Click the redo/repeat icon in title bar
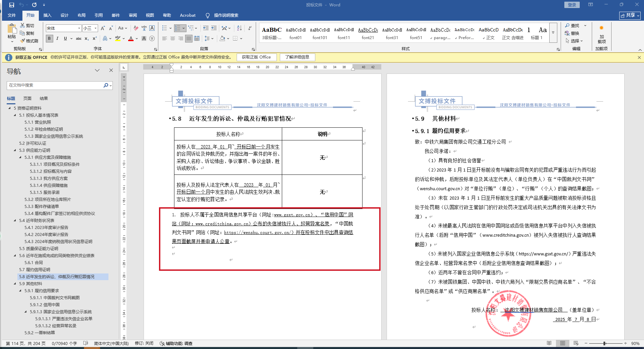This screenshot has width=644, height=349. pyautogui.click(x=34, y=5)
